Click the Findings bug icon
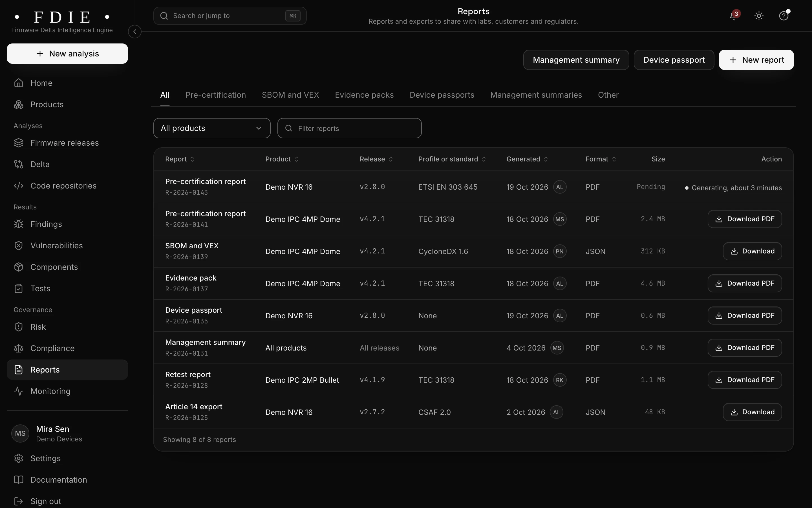Screen dimensions: 812x508 tap(19, 224)
